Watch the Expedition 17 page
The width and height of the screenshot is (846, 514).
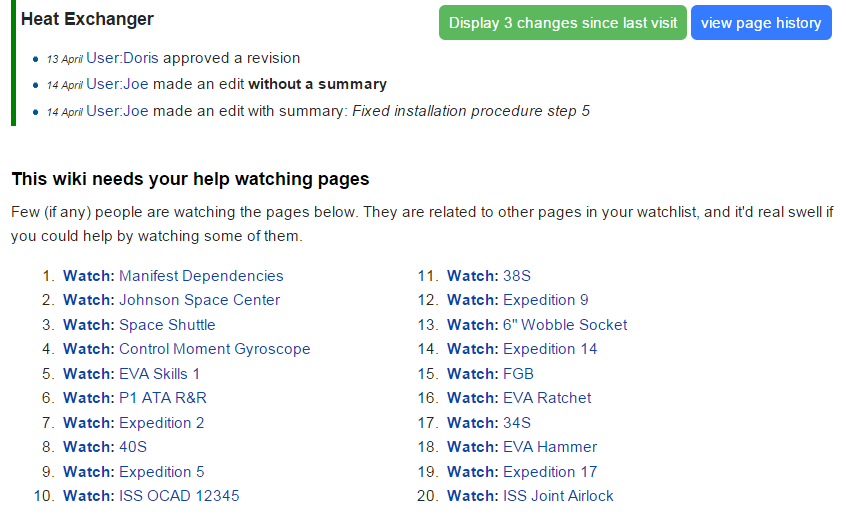tap(473, 472)
